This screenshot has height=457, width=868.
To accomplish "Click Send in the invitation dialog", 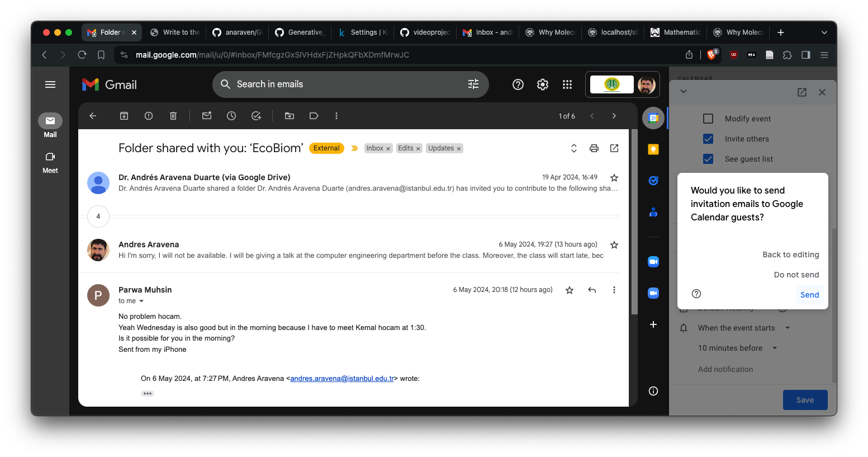I will click(809, 295).
